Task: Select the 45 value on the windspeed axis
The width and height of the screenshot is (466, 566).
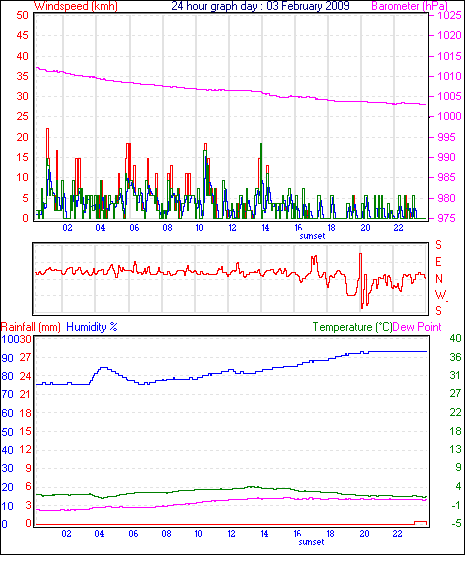Action: (x=22, y=36)
